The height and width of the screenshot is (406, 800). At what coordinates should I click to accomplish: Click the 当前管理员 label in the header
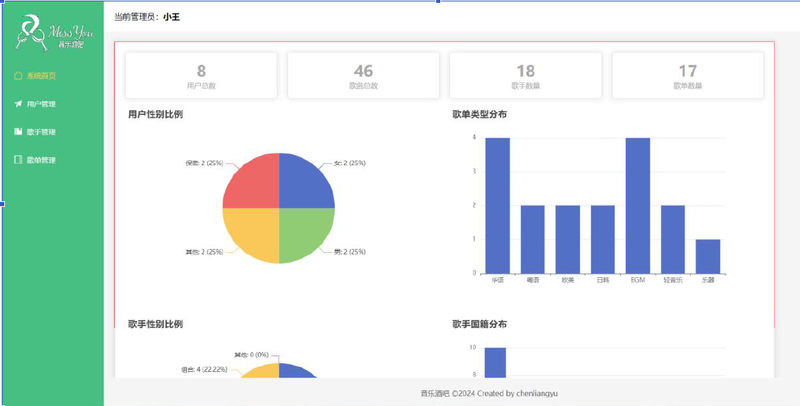click(137, 17)
